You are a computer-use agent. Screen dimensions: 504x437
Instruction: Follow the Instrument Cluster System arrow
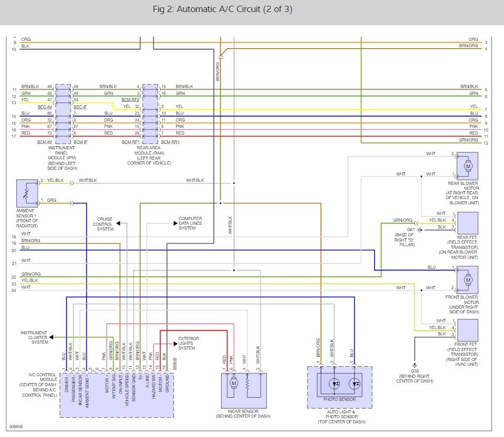point(51,337)
